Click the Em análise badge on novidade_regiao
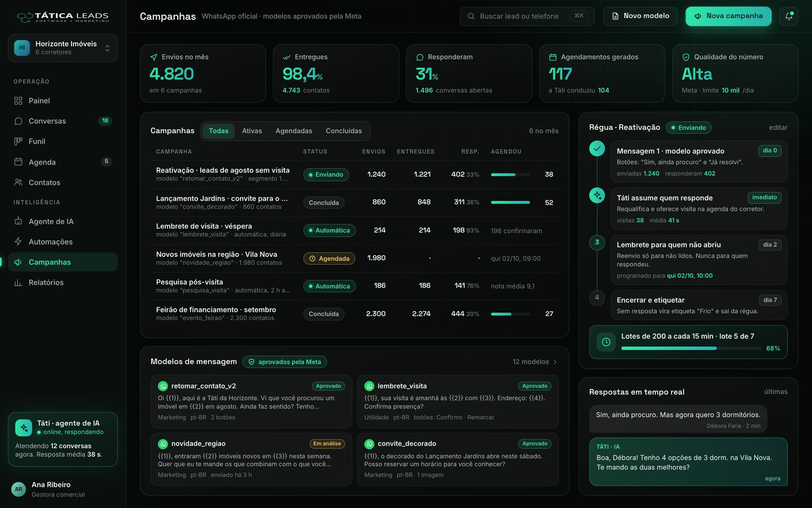Image resolution: width=812 pixels, height=508 pixels. (x=327, y=444)
